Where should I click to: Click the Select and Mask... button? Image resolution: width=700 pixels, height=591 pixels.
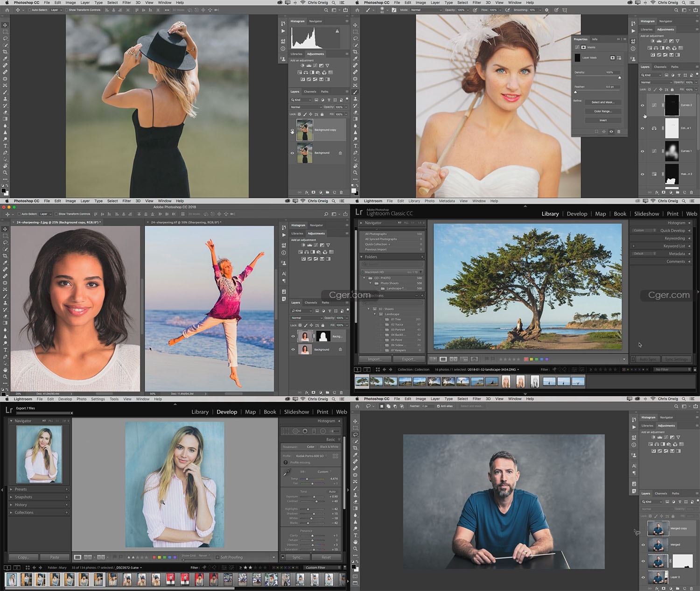(x=603, y=102)
